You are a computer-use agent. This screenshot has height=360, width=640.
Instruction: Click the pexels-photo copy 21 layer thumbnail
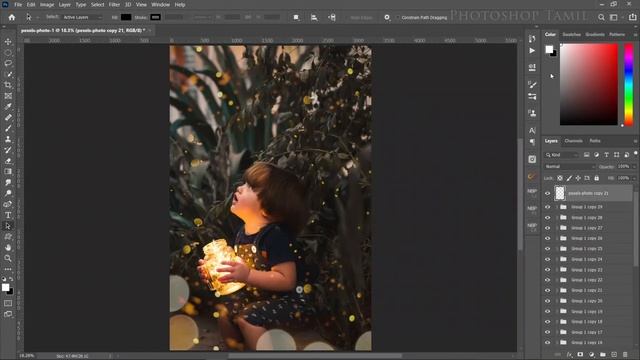tap(560, 193)
